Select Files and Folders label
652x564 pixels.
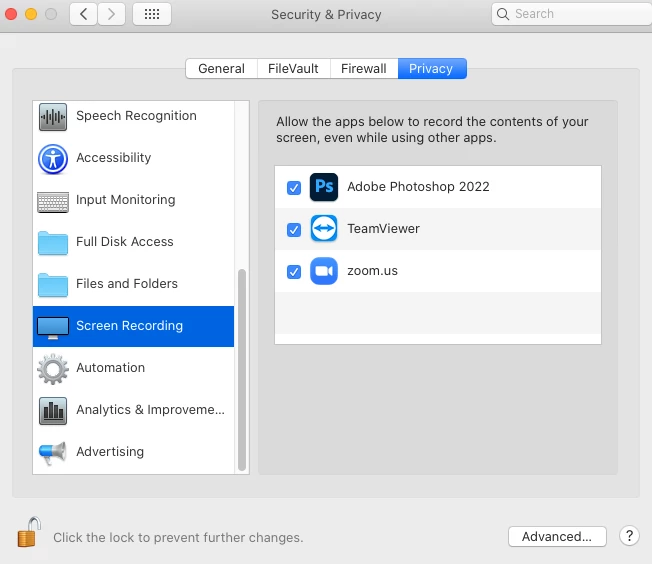[x=127, y=284]
